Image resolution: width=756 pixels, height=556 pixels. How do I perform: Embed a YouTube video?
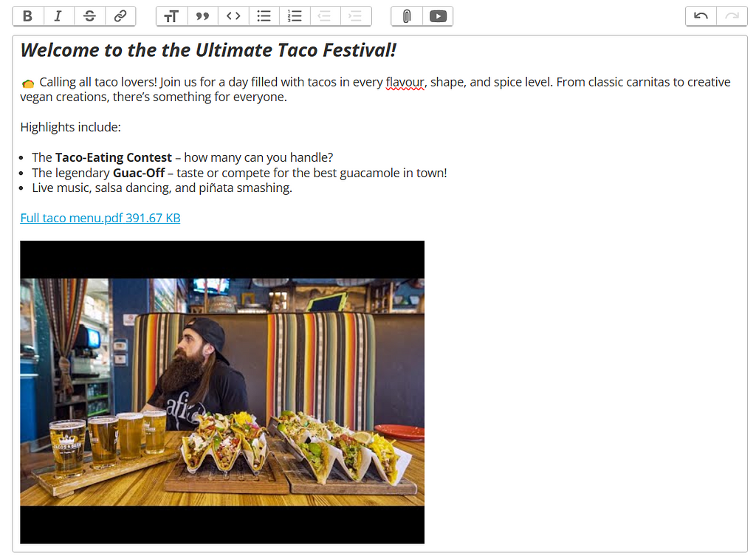coord(438,16)
